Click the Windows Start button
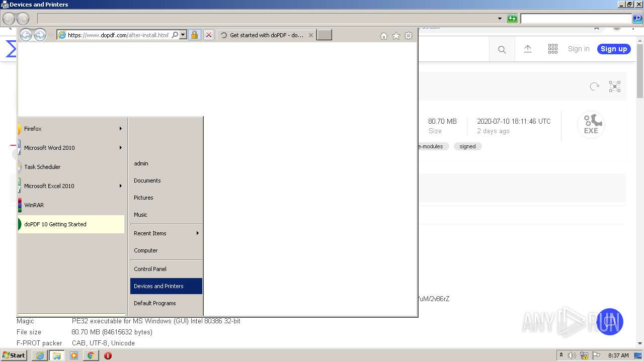The width and height of the screenshot is (644, 362). pos(14,355)
